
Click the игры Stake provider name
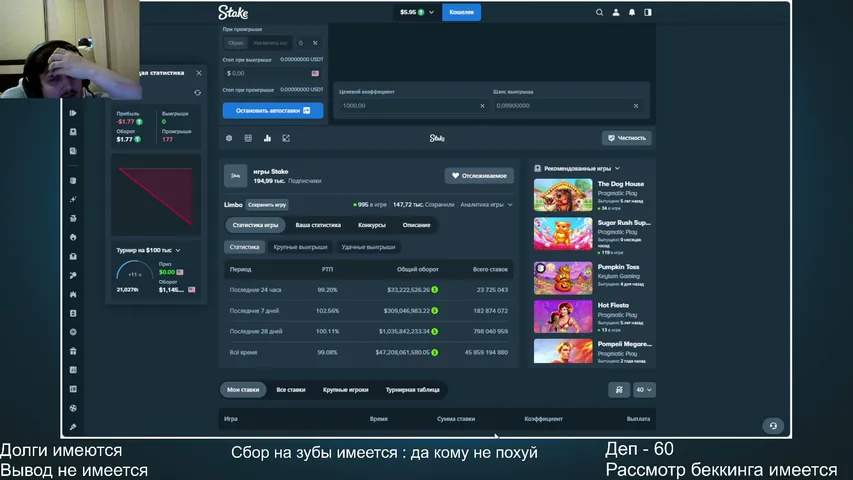point(270,171)
